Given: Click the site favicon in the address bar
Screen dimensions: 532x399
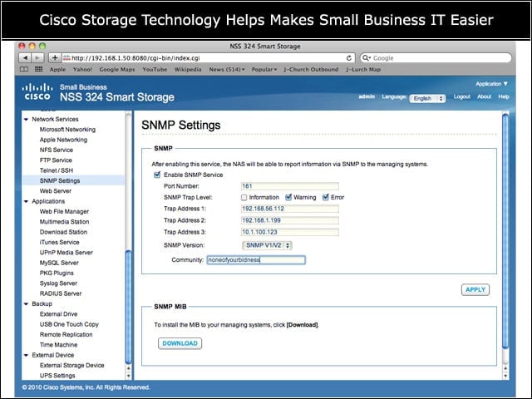Looking at the screenshot, I should click(66, 58).
